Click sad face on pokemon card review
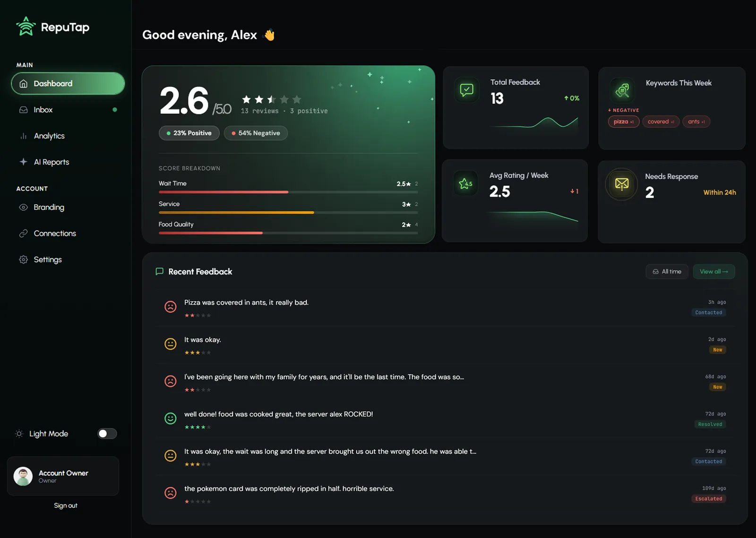The image size is (756, 538). tap(171, 493)
